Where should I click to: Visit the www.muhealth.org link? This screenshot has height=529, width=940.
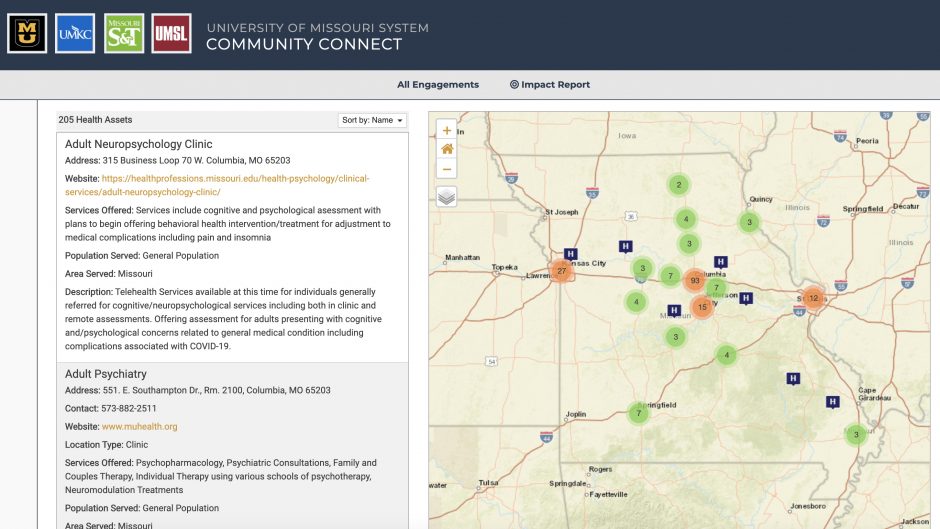(x=139, y=427)
